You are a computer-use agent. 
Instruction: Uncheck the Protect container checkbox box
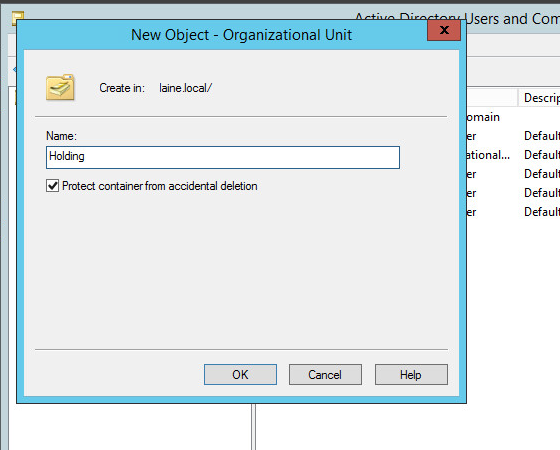tap(52, 186)
